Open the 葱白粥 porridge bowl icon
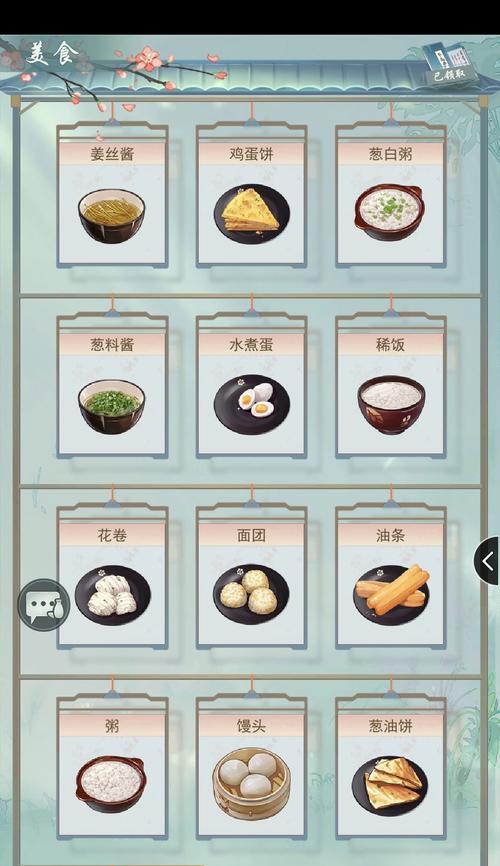This screenshot has height=866, width=500. [390, 212]
